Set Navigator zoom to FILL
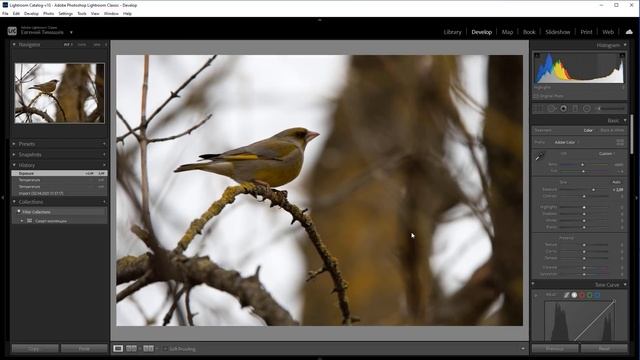The width and height of the screenshot is (640, 360). tap(82, 44)
